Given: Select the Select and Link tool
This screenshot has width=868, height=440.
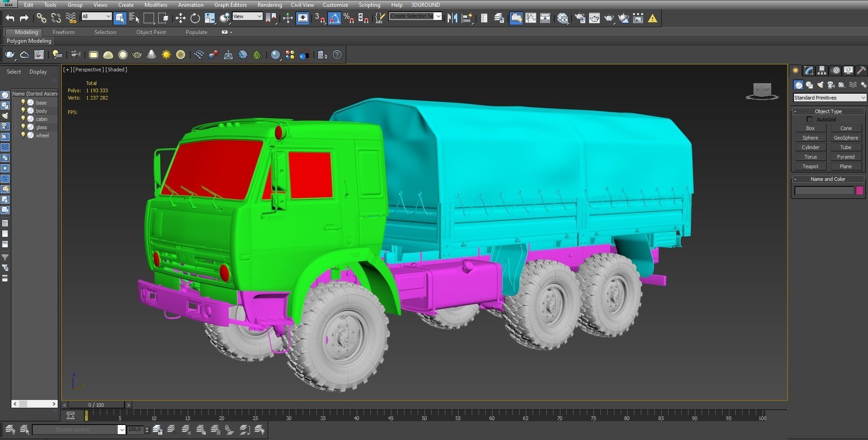Looking at the screenshot, I should (41, 18).
